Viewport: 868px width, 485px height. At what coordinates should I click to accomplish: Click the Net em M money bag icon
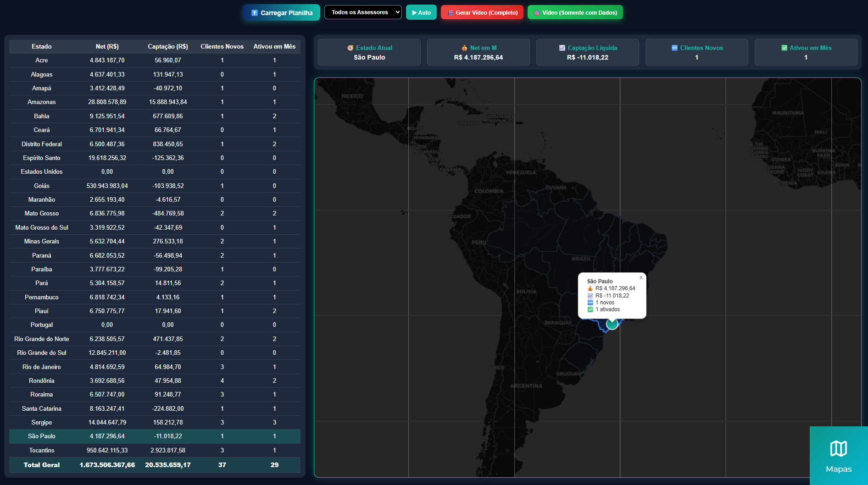464,48
